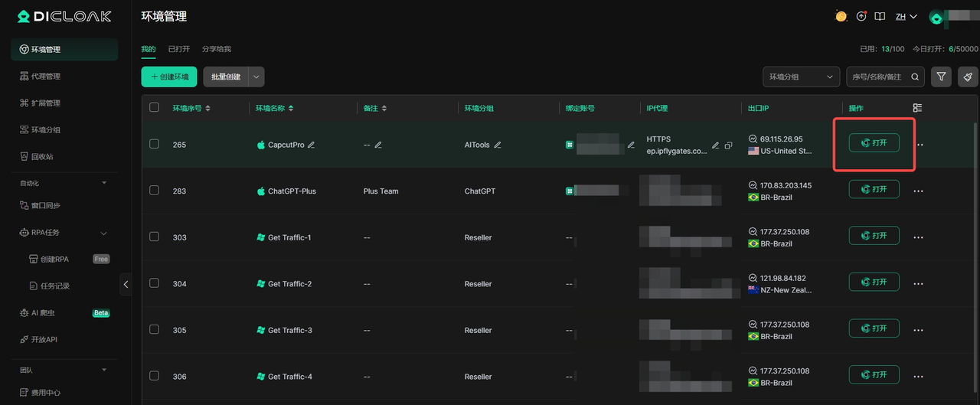Open the 批量创建 dropdown arrow
Image resolution: width=980 pixels, height=405 pixels.
click(x=257, y=77)
